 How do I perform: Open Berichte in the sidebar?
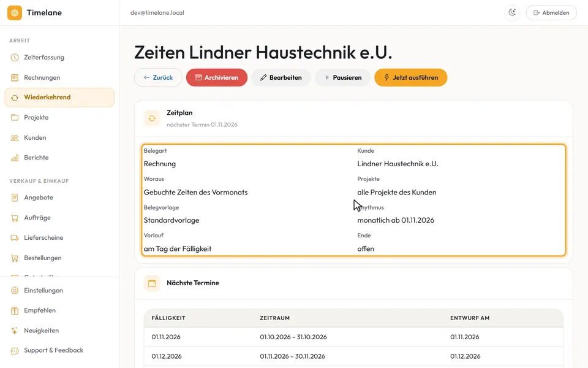[59, 158]
